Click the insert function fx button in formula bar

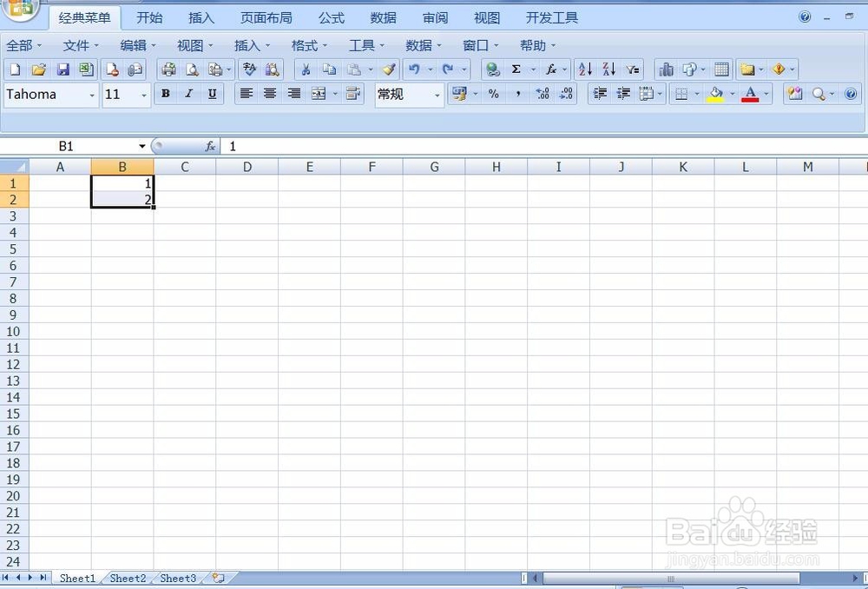point(210,146)
